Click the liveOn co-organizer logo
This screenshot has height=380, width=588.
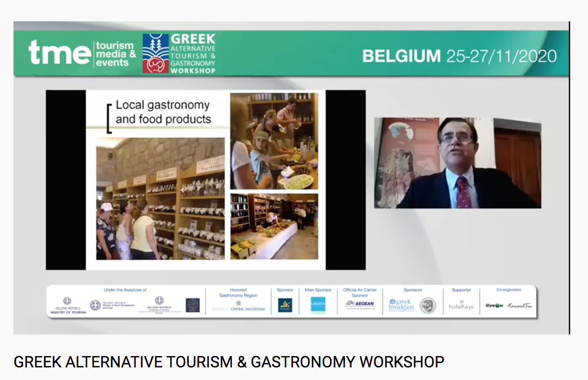click(x=494, y=305)
